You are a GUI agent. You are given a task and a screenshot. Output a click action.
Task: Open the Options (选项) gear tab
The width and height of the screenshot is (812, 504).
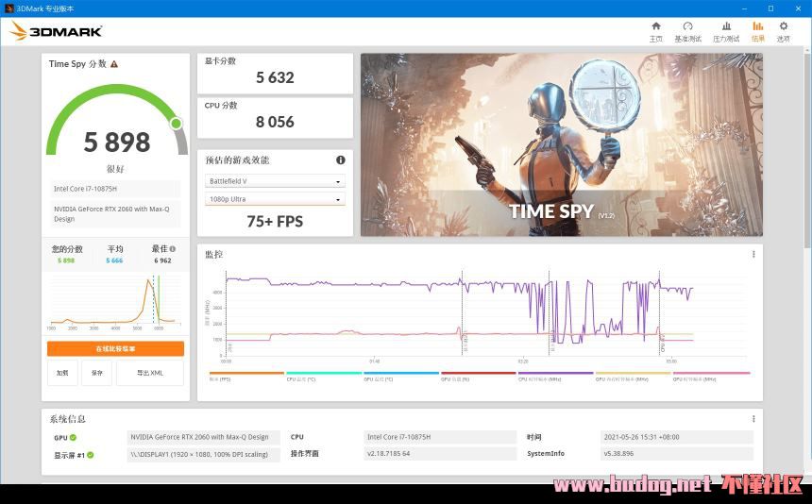pyautogui.click(x=783, y=31)
